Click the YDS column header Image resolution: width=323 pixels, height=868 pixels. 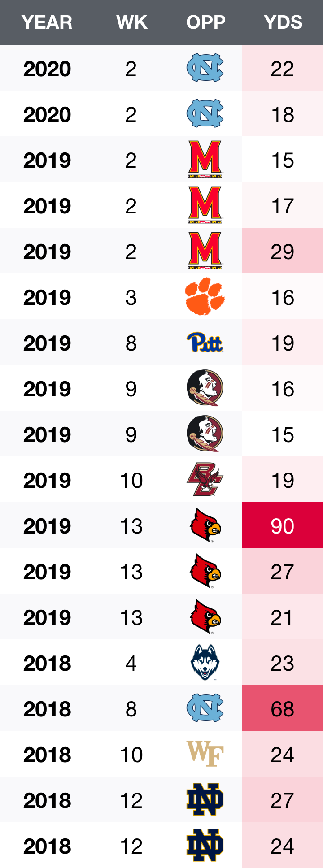click(x=283, y=22)
